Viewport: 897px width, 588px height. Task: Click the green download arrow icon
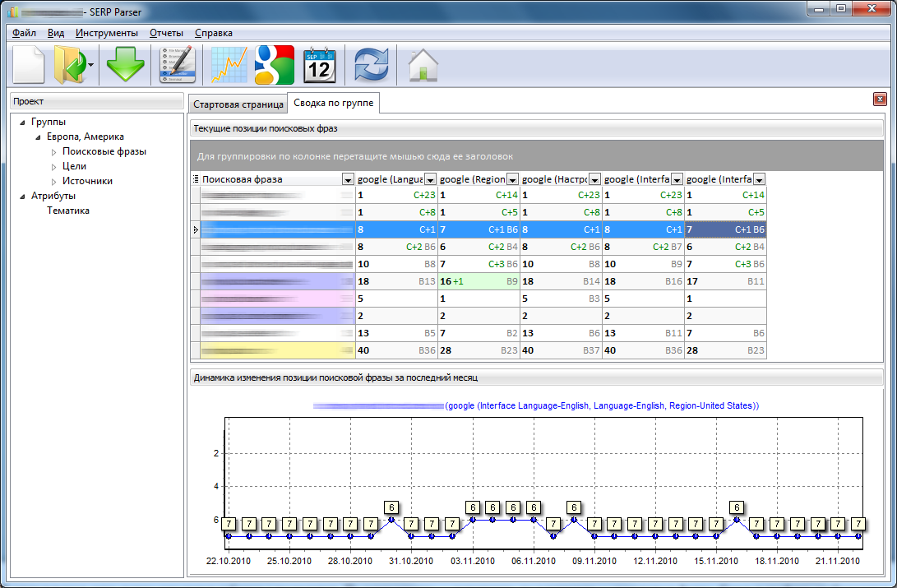125,64
